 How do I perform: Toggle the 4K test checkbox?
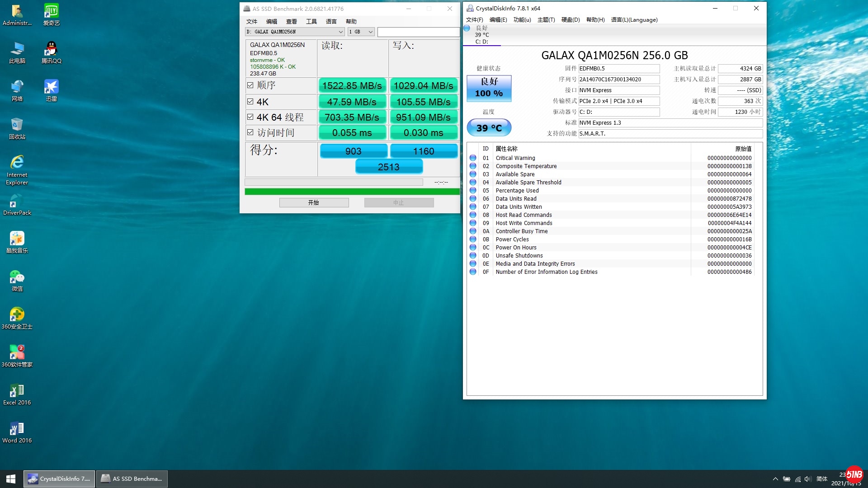[x=250, y=102]
